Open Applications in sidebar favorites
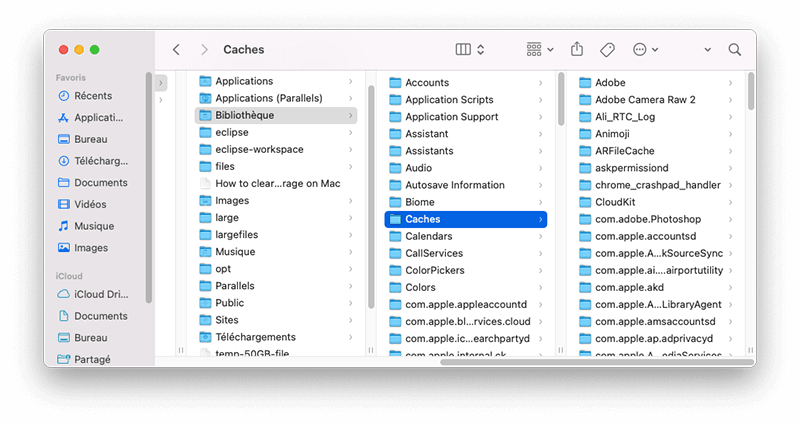The height and width of the screenshot is (425, 800). click(90, 117)
